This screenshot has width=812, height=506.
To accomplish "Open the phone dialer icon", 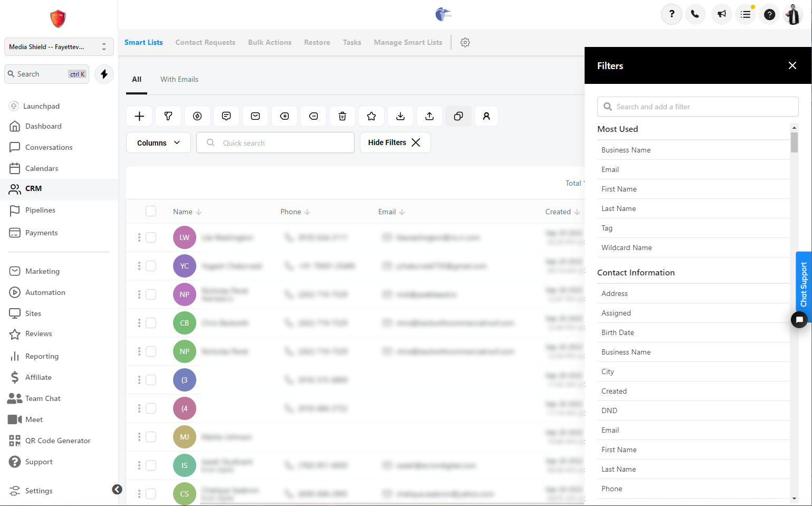I will click(x=695, y=14).
